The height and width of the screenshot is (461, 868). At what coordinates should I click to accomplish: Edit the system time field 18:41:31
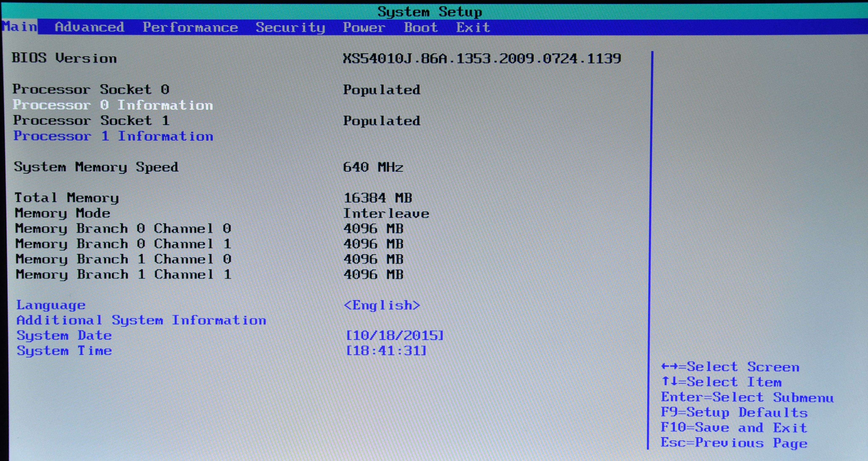(x=386, y=351)
